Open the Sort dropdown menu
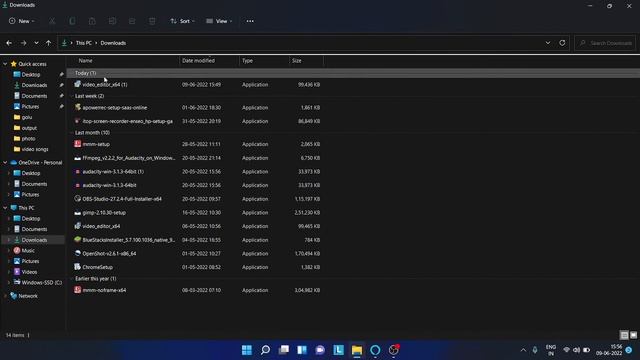The height and width of the screenshot is (360, 640). coord(182,21)
